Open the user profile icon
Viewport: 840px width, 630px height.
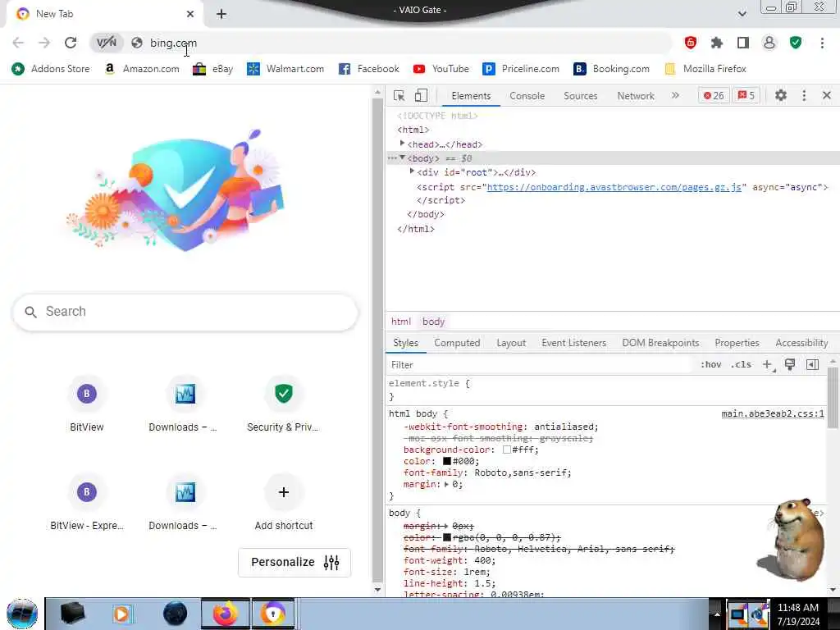tap(769, 43)
